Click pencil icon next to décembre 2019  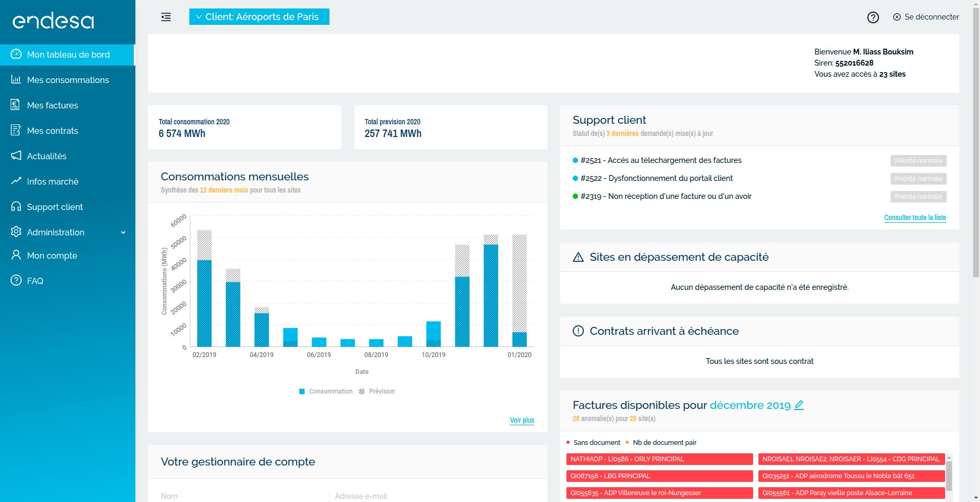tap(799, 405)
